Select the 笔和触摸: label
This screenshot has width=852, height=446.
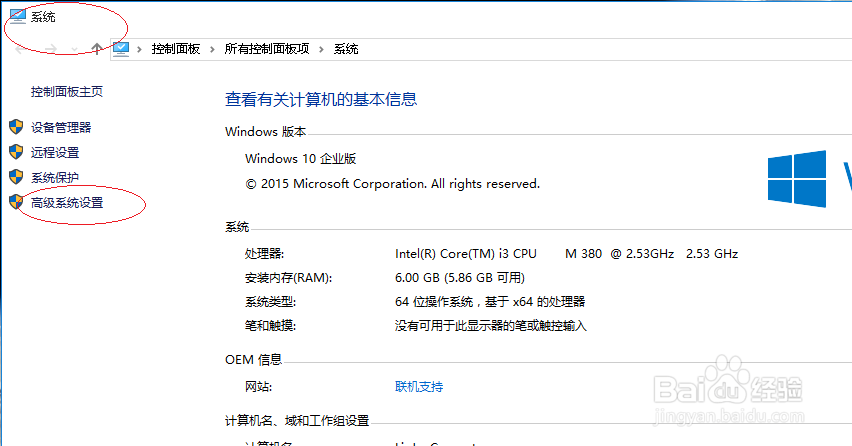(x=270, y=325)
